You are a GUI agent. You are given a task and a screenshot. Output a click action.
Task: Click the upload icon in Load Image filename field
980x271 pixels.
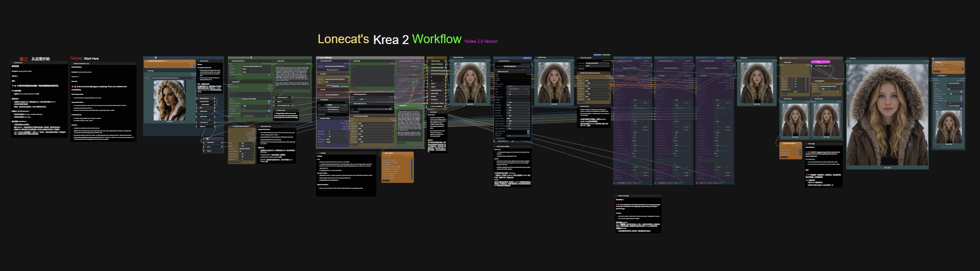pos(193,78)
